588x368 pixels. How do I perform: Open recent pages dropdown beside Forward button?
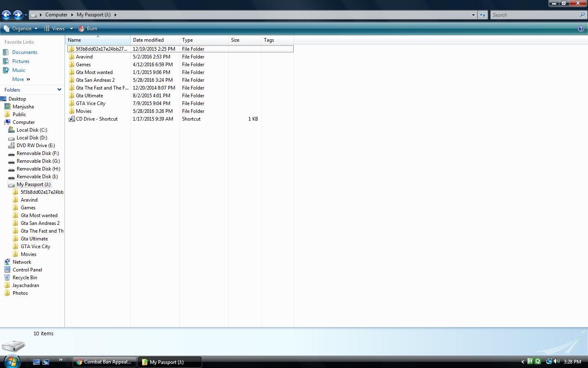26,15
